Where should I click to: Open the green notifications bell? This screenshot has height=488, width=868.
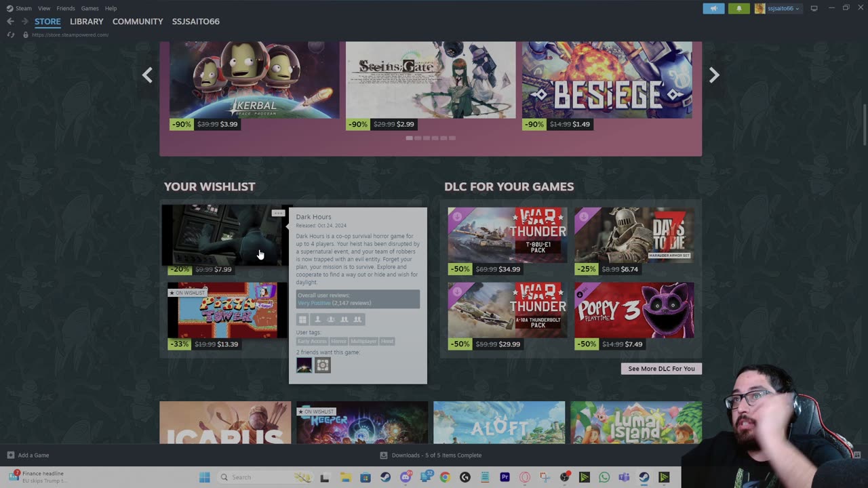pyautogui.click(x=738, y=8)
